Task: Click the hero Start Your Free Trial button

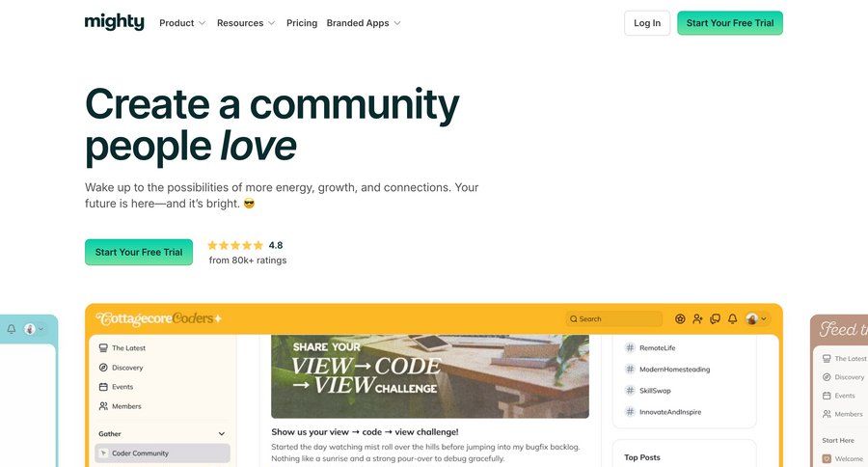Action: tap(139, 252)
